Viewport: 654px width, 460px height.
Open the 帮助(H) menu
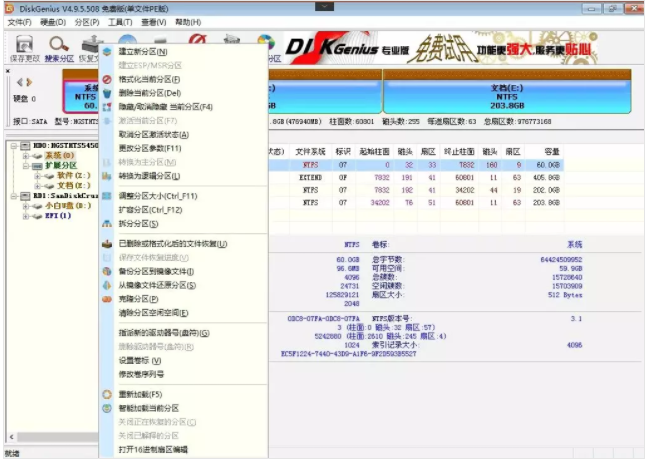pyautogui.click(x=188, y=22)
